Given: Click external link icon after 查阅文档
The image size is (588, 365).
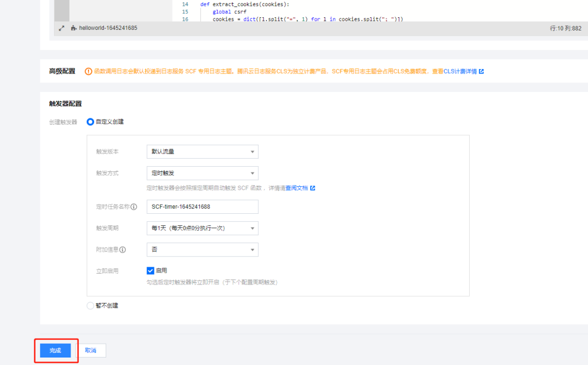Looking at the screenshot, I should (x=313, y=188).
